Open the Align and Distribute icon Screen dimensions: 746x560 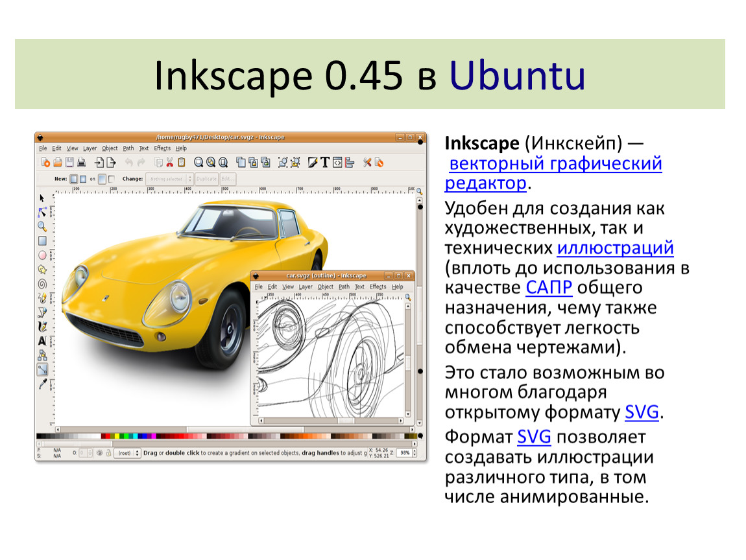[x=350, y=163]
